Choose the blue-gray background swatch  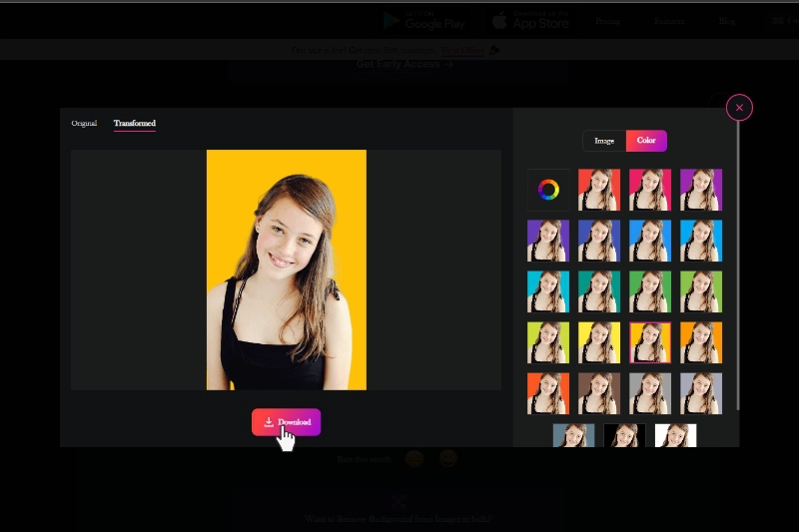[573, 435]
